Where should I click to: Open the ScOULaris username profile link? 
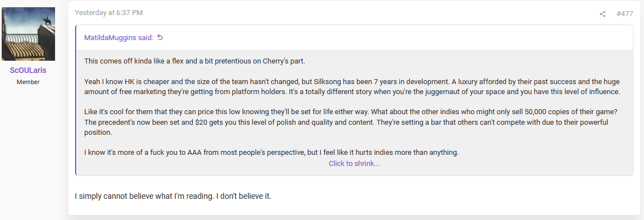(x=28, y=70)
